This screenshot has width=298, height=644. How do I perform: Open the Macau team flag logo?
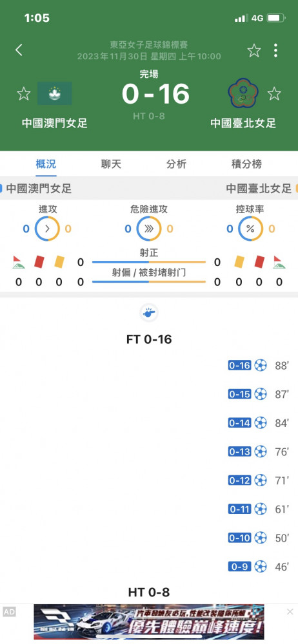(x=55, y=93)
